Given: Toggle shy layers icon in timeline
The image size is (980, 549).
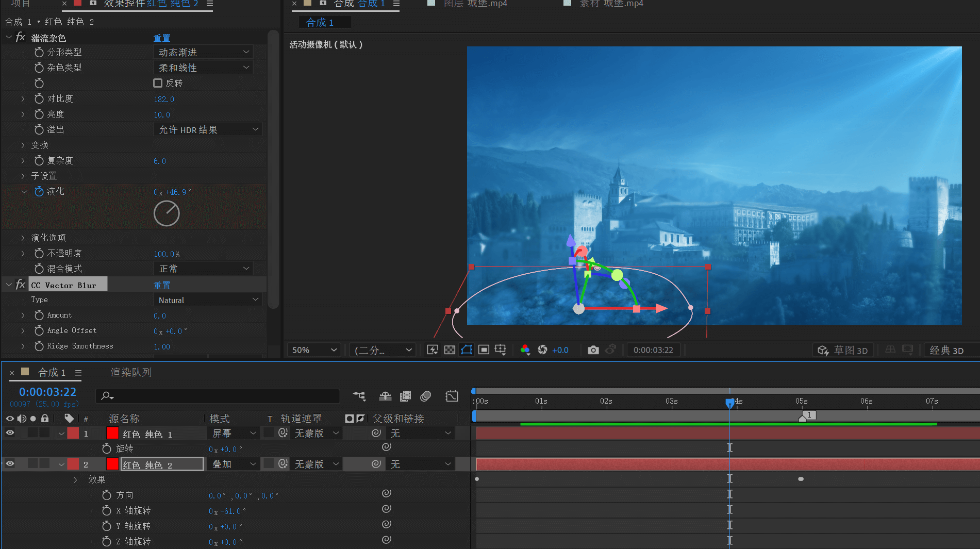Looking at the screenshot, I should click(x=385, y=396).
